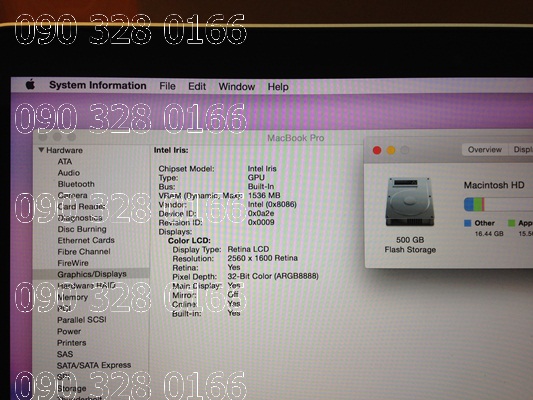Image resolution: width=533 pixels, height=400 pixels.
Task: Open the System Information app menu
Action: pos(98,85)
